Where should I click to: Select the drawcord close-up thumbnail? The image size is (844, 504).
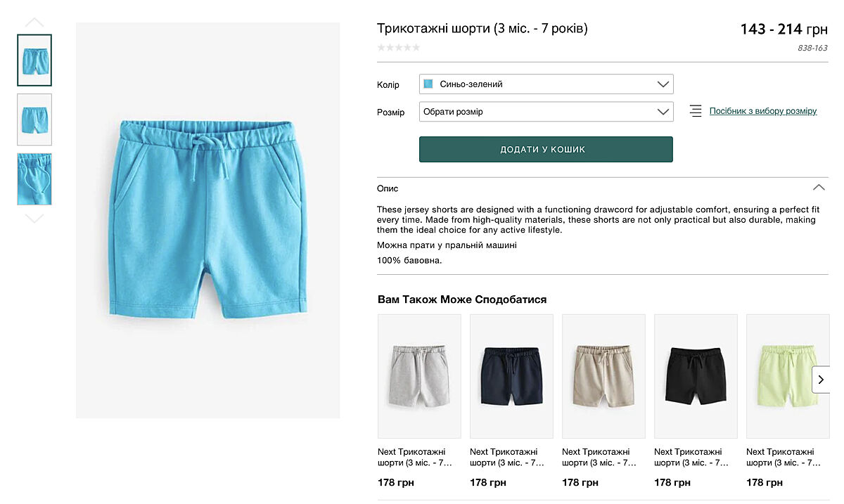pos(34,179)
